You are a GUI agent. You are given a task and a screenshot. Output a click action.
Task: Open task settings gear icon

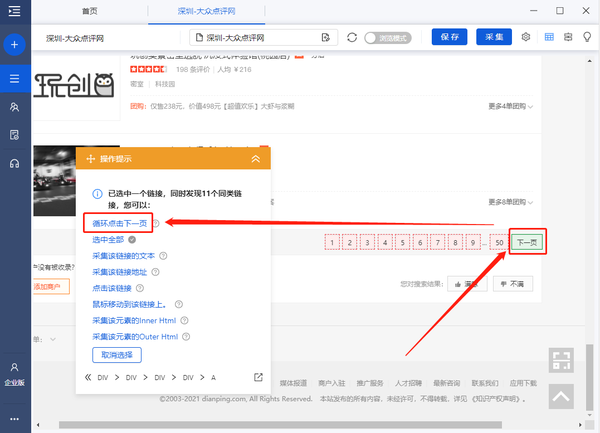click(x=526, y=37)
